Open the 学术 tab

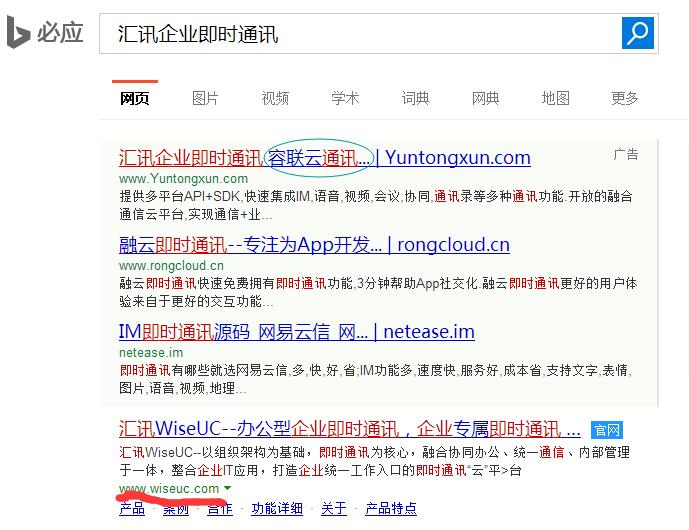345,98
